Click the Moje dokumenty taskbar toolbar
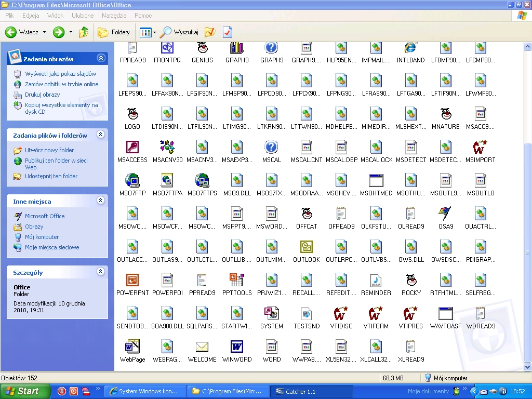This screenshot has width=532, height=399. point(428,391)
